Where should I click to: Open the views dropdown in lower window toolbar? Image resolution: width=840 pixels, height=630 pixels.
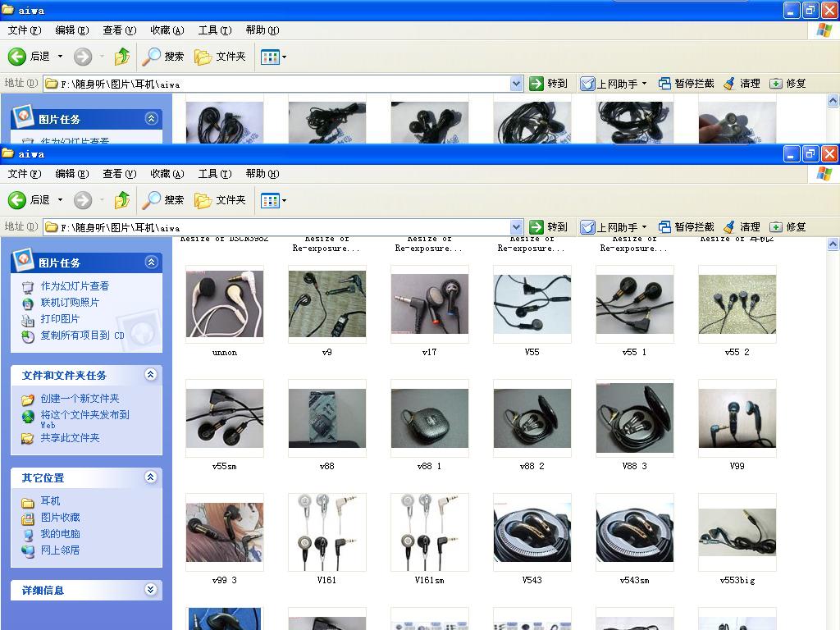point(284,200)
